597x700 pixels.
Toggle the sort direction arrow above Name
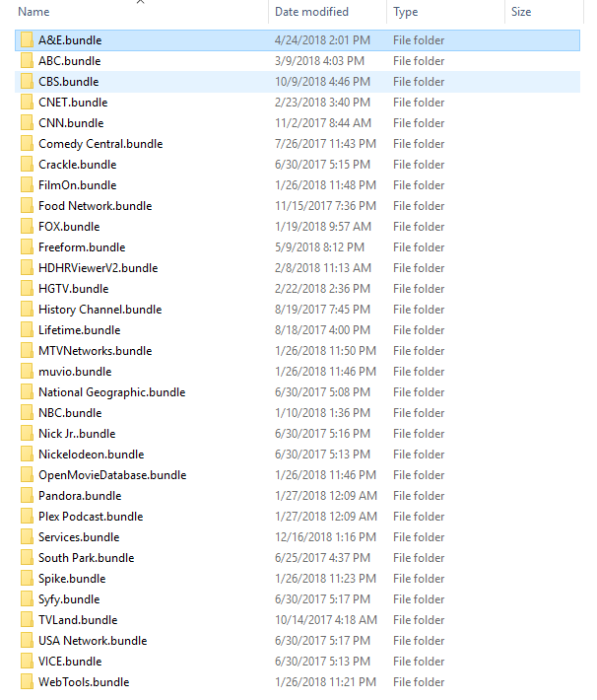[x=140, y=2]
